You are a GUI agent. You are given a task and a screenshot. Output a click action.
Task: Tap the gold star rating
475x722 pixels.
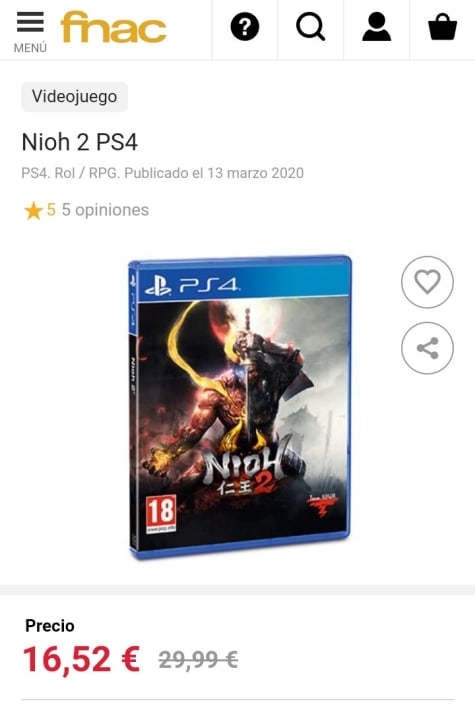click(x=34, y=211)
